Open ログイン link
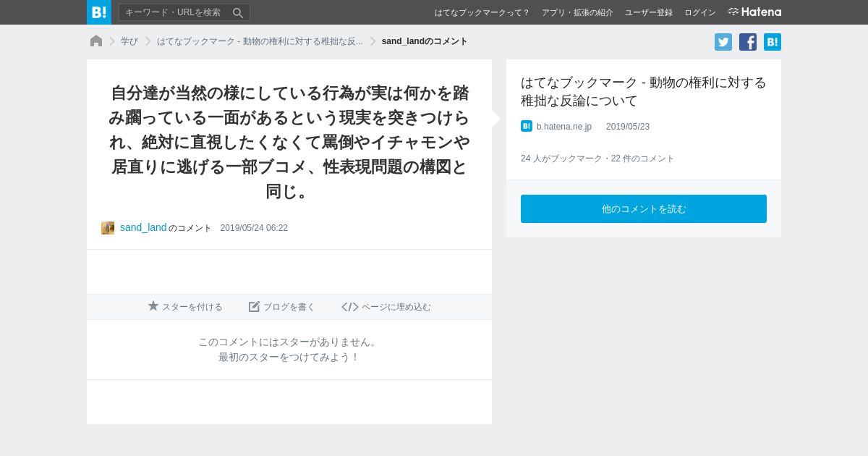This screenshot has height=456, width=868. [700, 12]
